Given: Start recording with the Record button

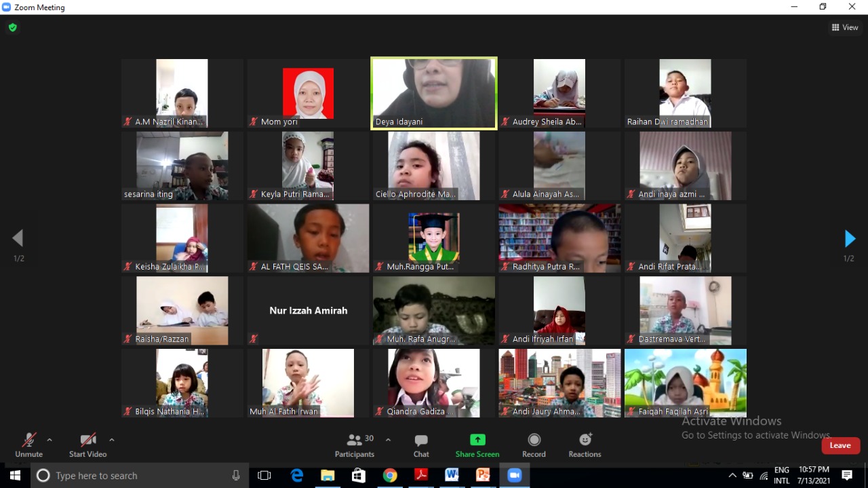Looking at the screenshot, I should (x=534, y=445).
